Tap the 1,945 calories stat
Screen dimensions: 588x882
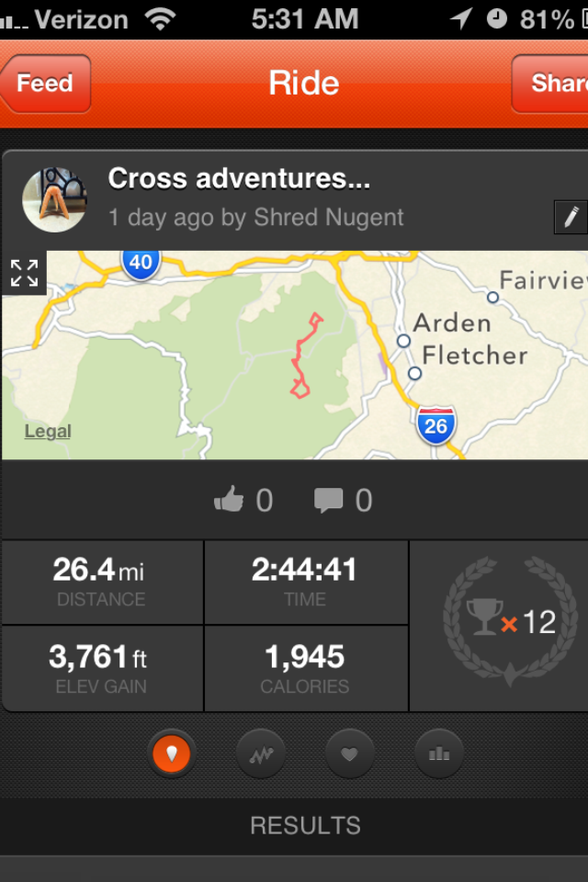point(304,669)
